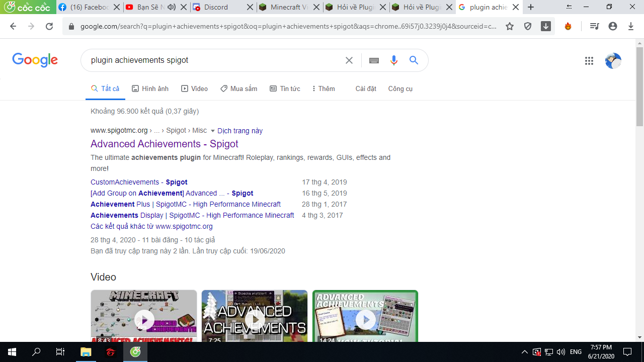Show hidden system tray icons
The width and height of the screenshot is (644, 362).
point(525,352)
